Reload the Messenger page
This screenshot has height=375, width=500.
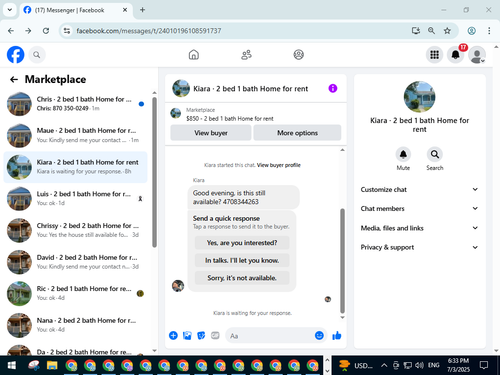pyautogui.click(x=46, y=31)
